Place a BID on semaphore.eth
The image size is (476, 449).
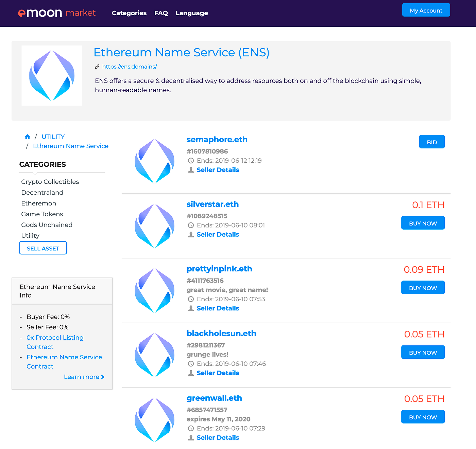click(432, 142)
